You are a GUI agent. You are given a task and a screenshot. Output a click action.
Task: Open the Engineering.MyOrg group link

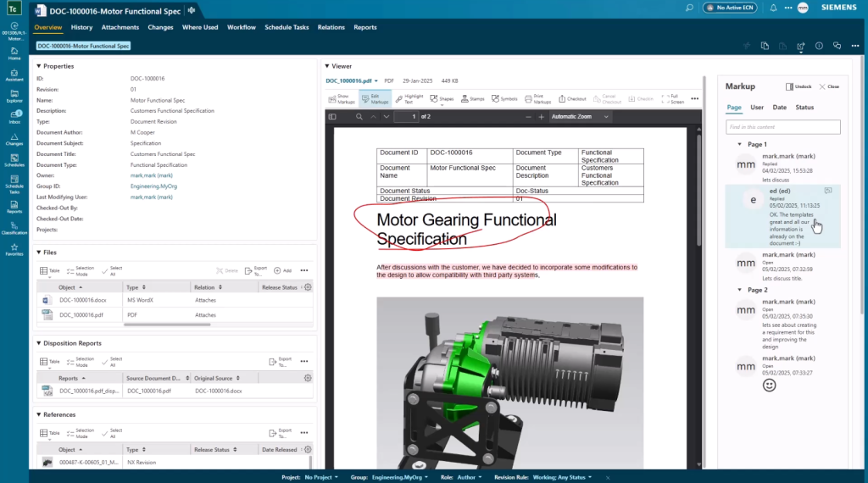(x=154, y=186)
